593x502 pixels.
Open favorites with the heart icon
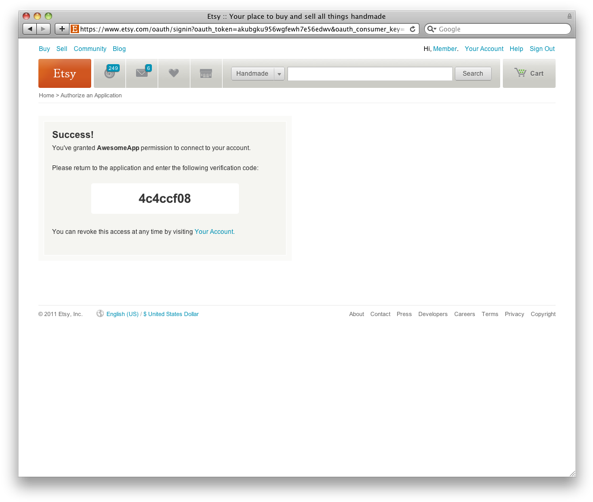[x=174, y=73]
